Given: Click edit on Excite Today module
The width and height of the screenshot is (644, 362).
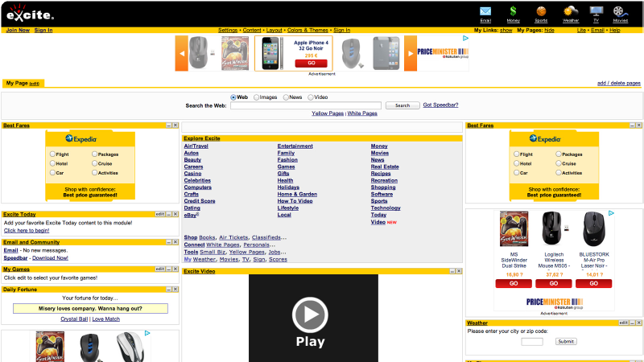Looking at the screenshot, I should click(159, 214).
